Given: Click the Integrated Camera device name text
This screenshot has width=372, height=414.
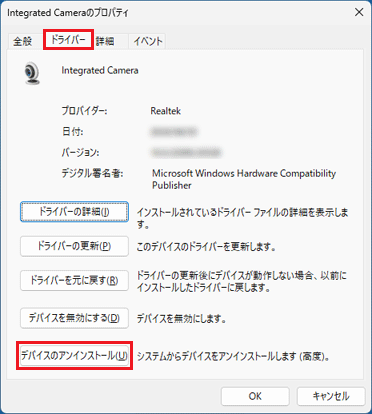Looking at the screenshot, I should pos(100,71).
